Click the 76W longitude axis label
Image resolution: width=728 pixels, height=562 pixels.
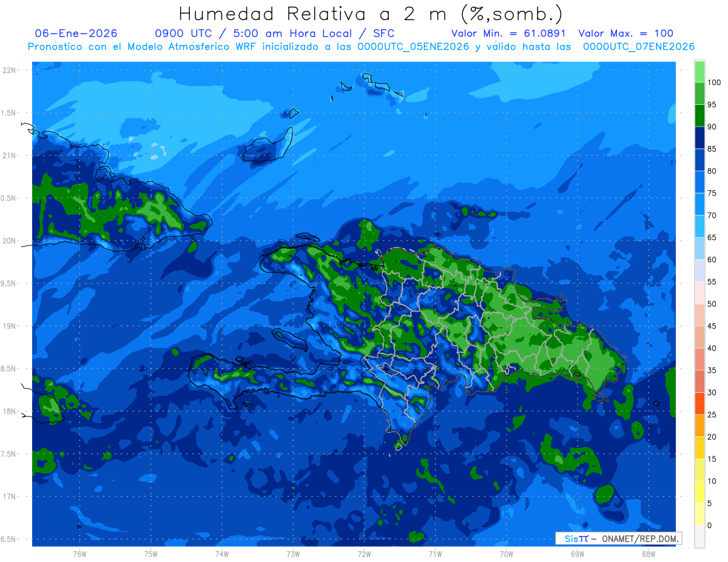80,554
